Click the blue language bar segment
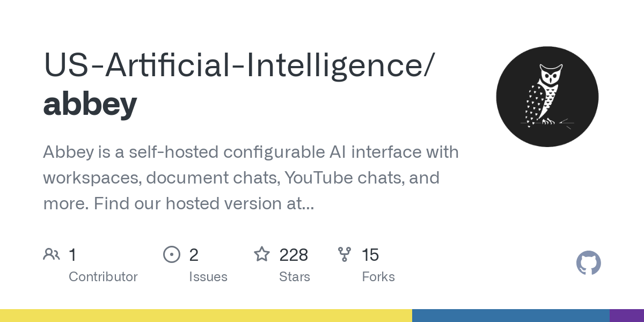Image resolution: width=644 pixels, height=322 pixels. 510,316
